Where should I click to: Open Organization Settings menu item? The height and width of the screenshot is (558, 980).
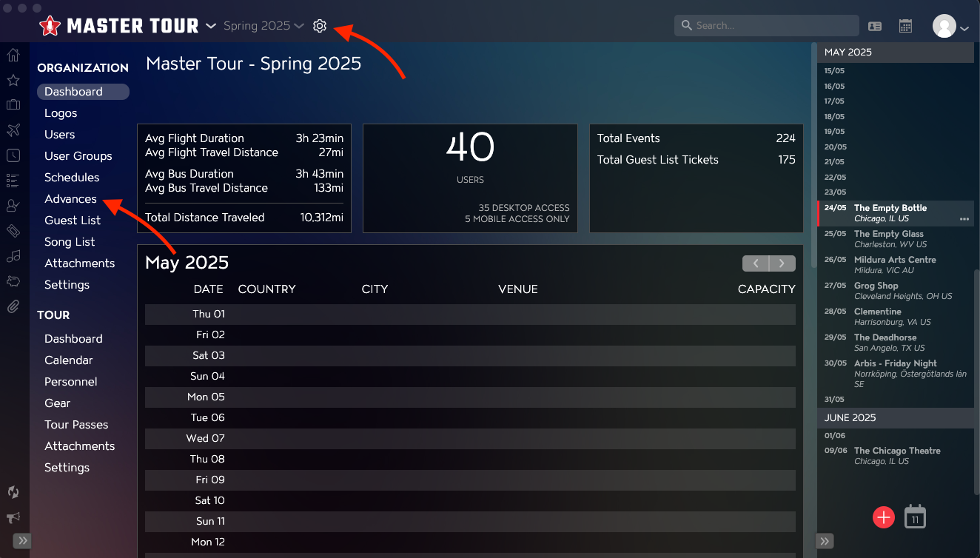[67, 285]
